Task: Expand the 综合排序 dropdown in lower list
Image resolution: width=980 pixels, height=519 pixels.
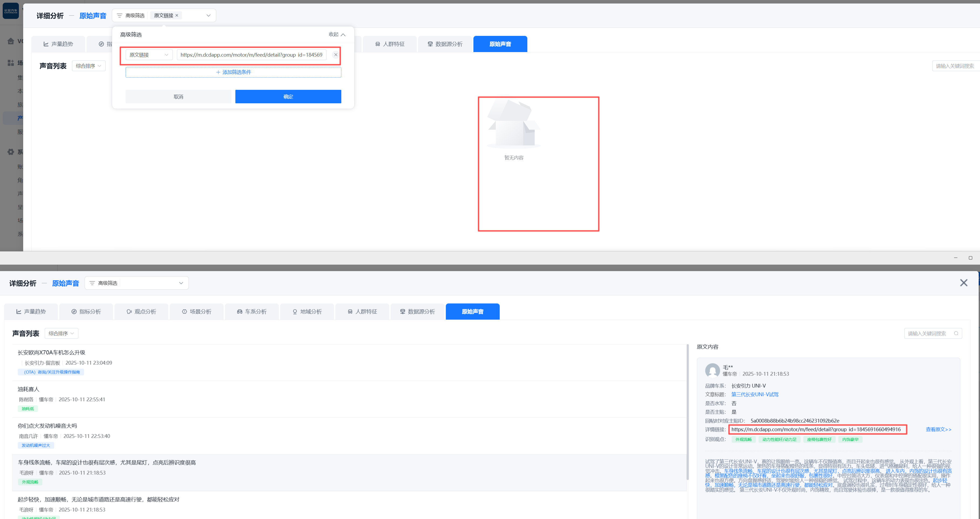Action: pyautogui.click(x=61, y=333)
